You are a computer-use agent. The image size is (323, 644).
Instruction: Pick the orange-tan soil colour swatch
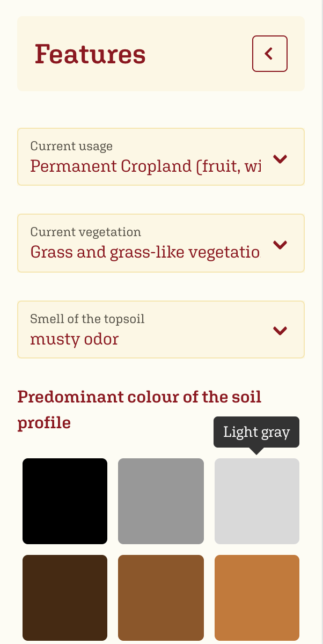[x=256, y=597]
